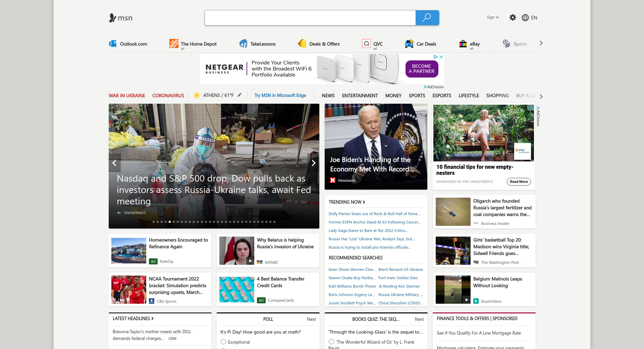Click the Sign in link
This screenshot has height=349, width=644.
493,17
